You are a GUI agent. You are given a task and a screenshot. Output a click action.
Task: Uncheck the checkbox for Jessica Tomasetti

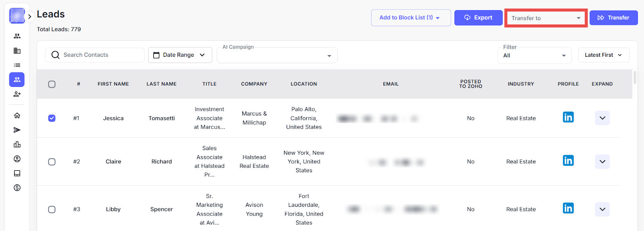52,118
